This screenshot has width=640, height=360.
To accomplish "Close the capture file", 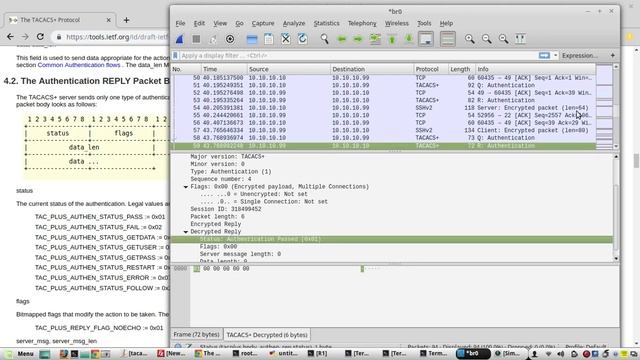I will 286,39.
